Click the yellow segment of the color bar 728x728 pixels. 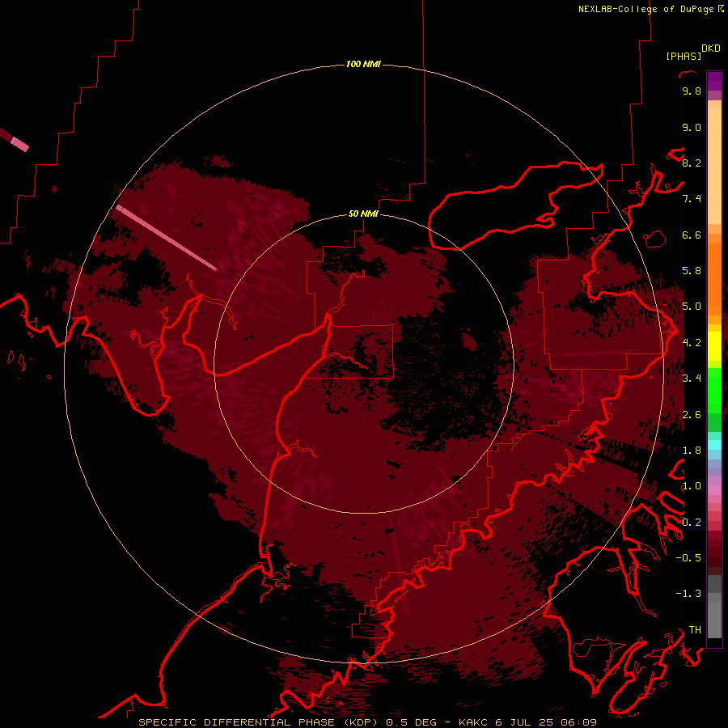pos(714,346)
